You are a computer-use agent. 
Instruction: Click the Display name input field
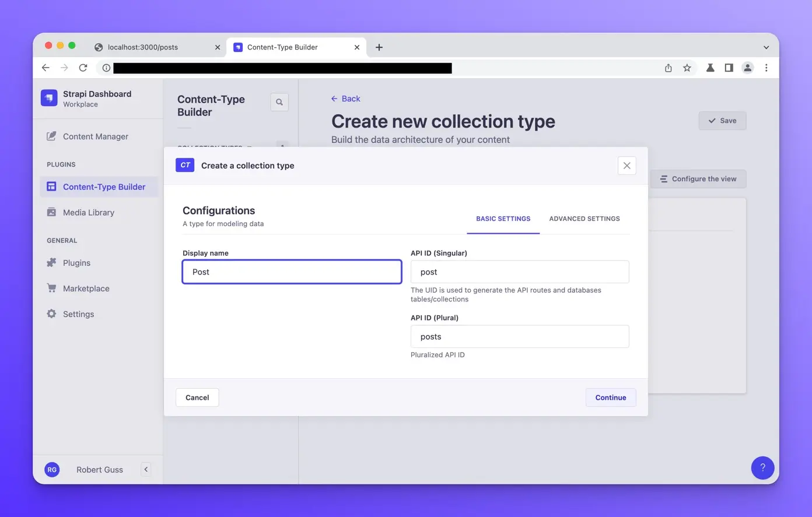292,272
